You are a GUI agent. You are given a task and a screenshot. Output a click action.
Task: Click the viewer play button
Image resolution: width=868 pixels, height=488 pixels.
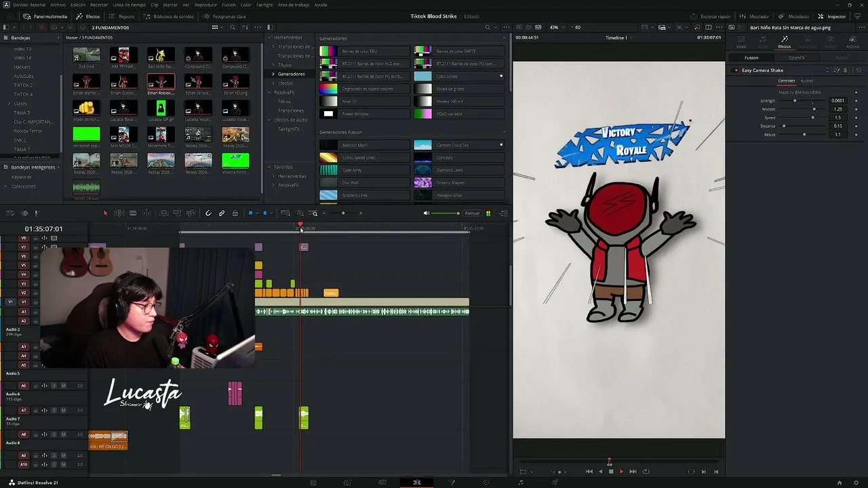click(621, 472)
